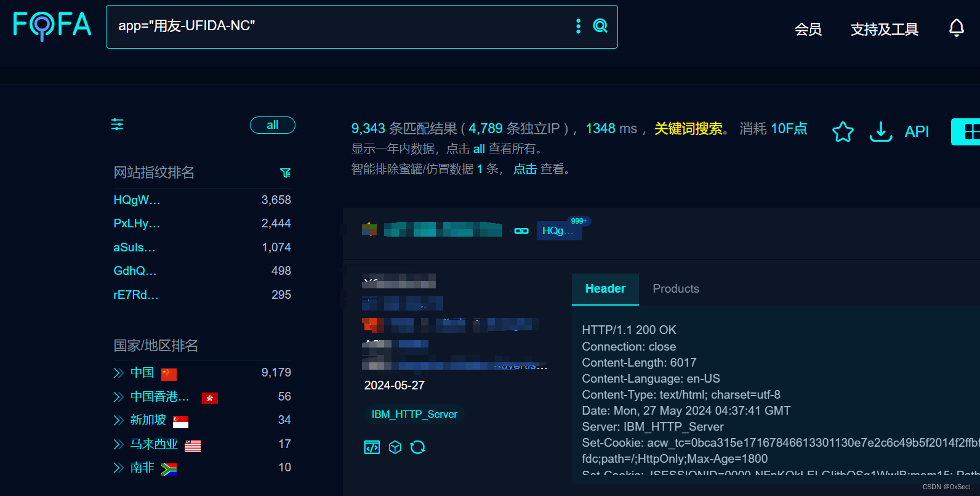
Task: Filter by PxLHy... fingerprint
Action: [x=137, y=224]
